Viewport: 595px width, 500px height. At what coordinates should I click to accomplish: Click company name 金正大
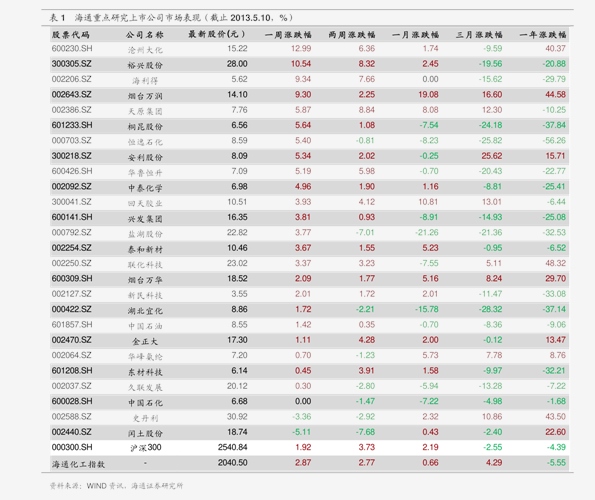145,341
